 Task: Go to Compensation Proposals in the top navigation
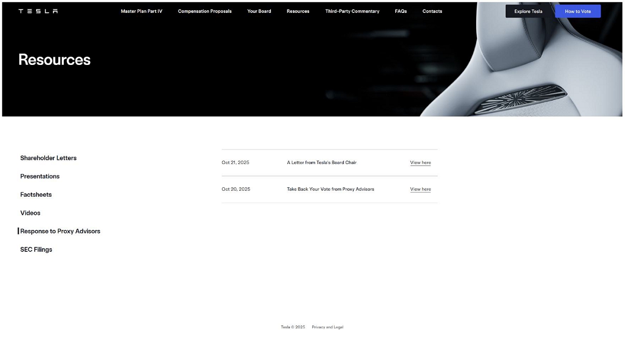click(205, 11)
